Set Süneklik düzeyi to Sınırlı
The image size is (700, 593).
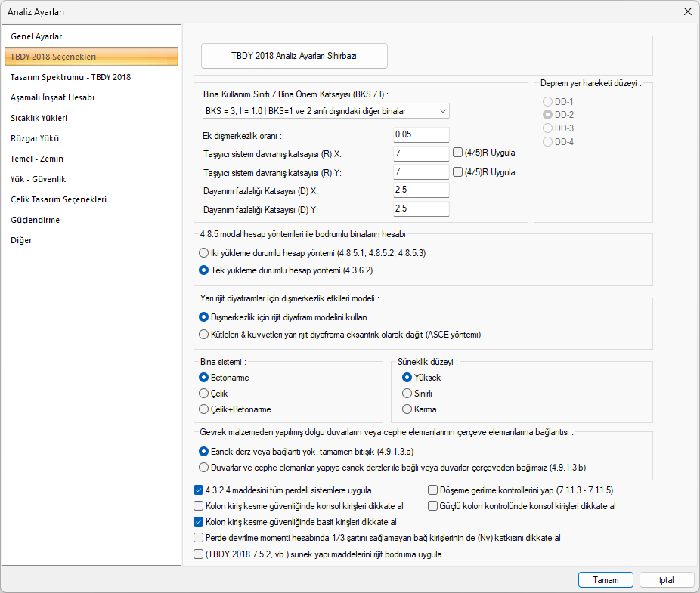(x=407, y=394)
